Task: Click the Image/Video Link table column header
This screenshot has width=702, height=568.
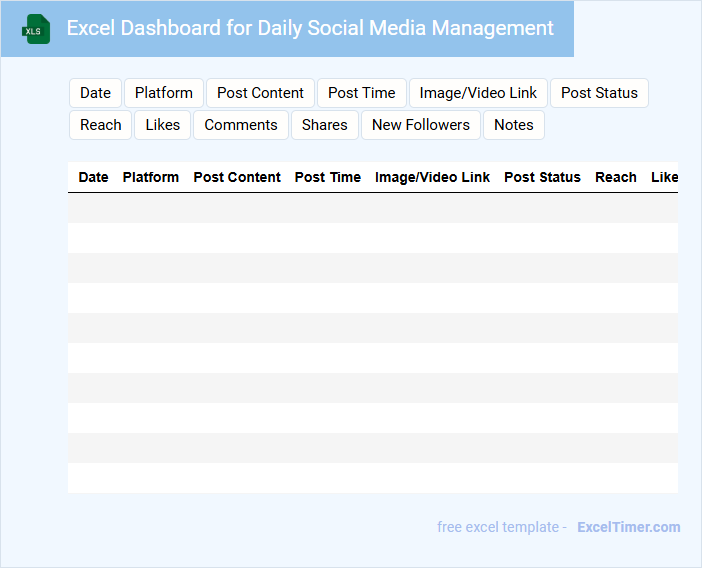Action: [x=432, y=177]
